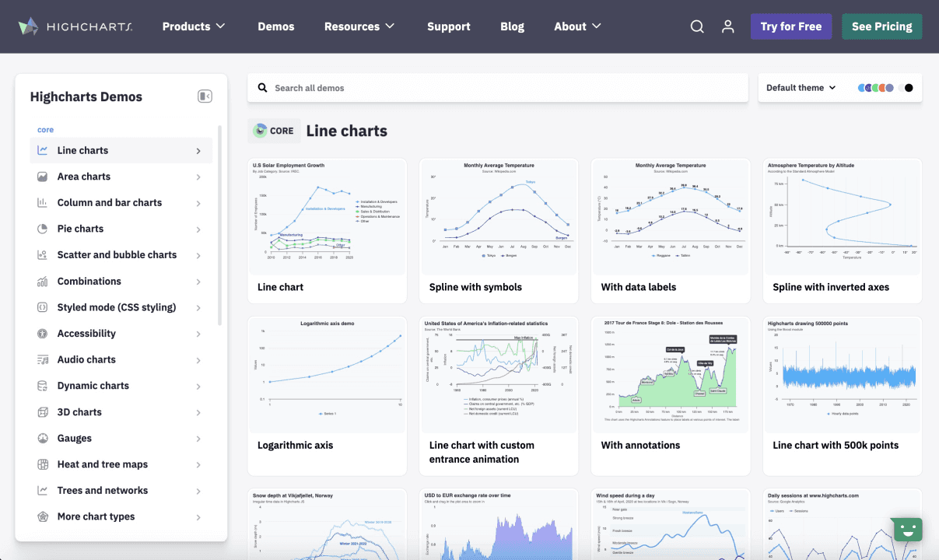
Task: Click the Trees and networks icon
Action: pos(43,491)
